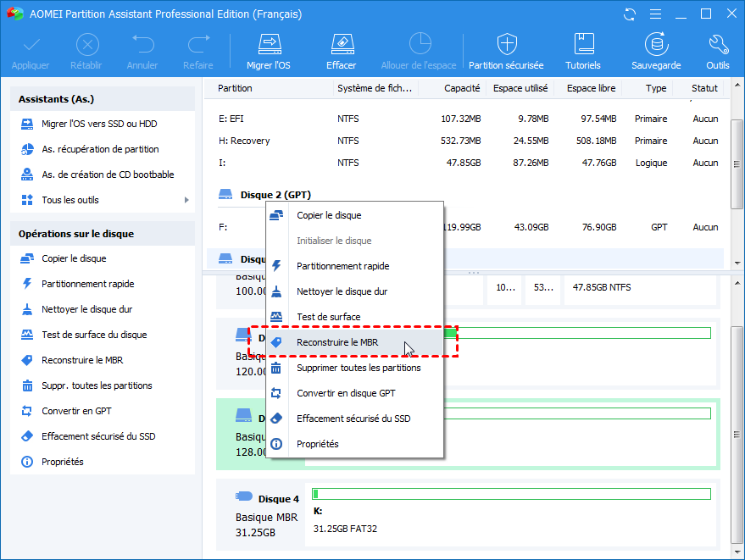Choose Convertir en disque GPT menu entry
The image size is (745, 560).
(x=345, y=393)
